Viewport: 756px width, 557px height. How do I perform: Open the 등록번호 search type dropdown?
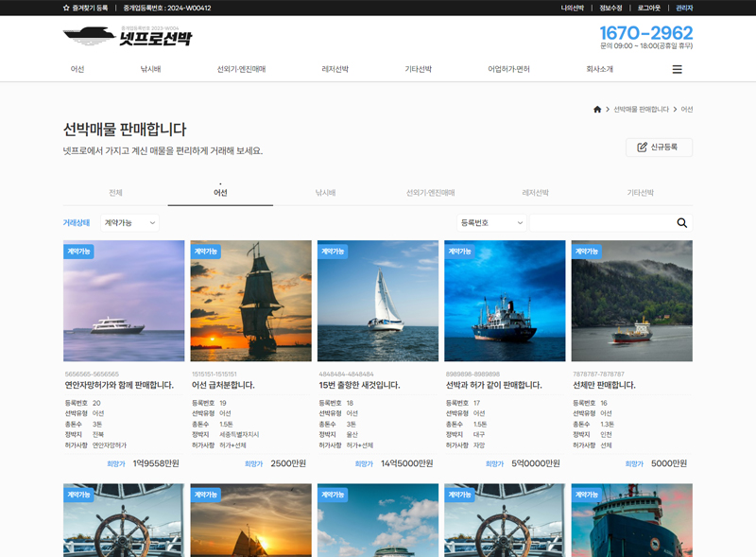pos(491,223)
